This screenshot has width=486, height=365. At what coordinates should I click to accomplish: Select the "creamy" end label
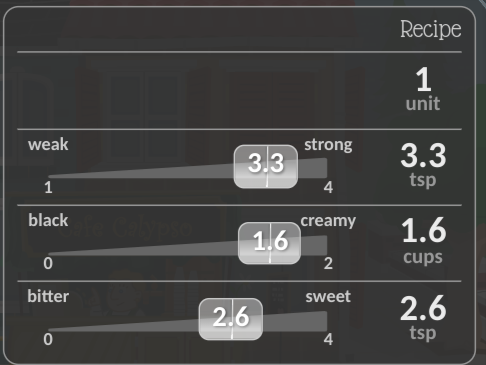(x=328, y=221)
